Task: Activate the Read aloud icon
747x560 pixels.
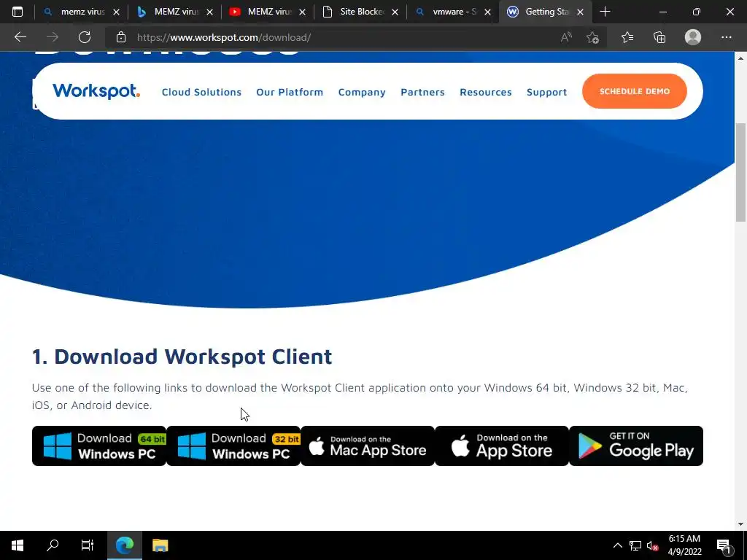Action: pos(566,37)
